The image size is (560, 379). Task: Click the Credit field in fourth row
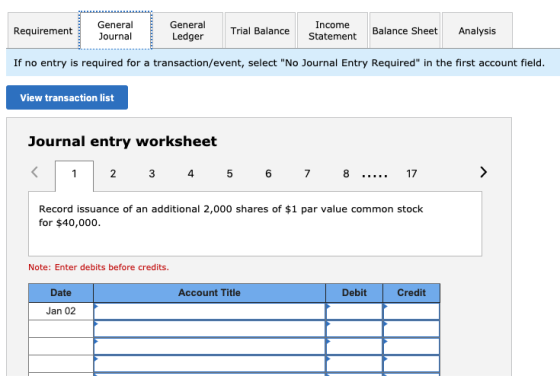411,364
